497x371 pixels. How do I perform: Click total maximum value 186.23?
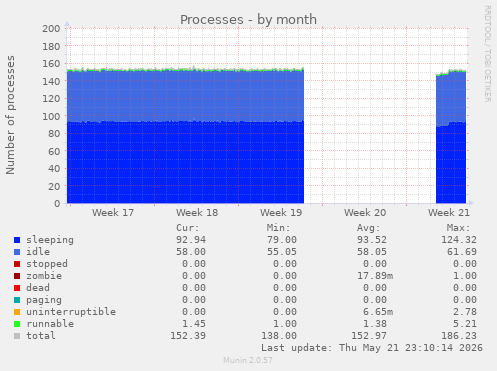(459, 336)
